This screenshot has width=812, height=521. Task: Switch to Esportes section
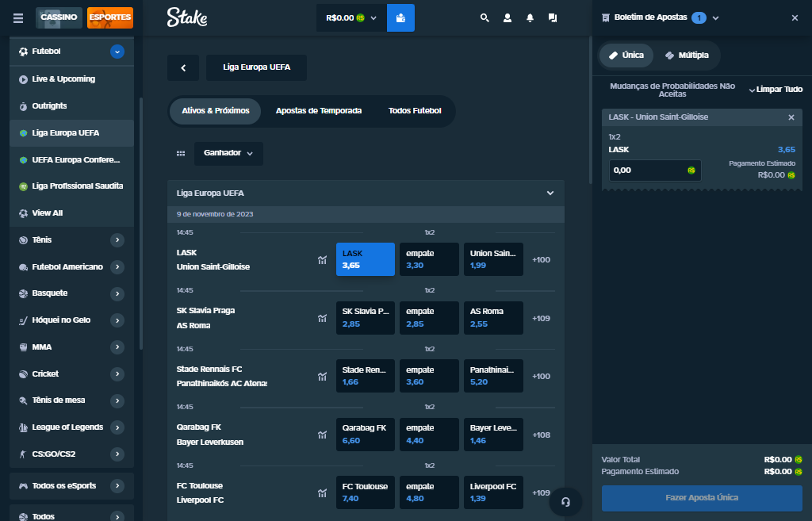[x=110, y=17]
